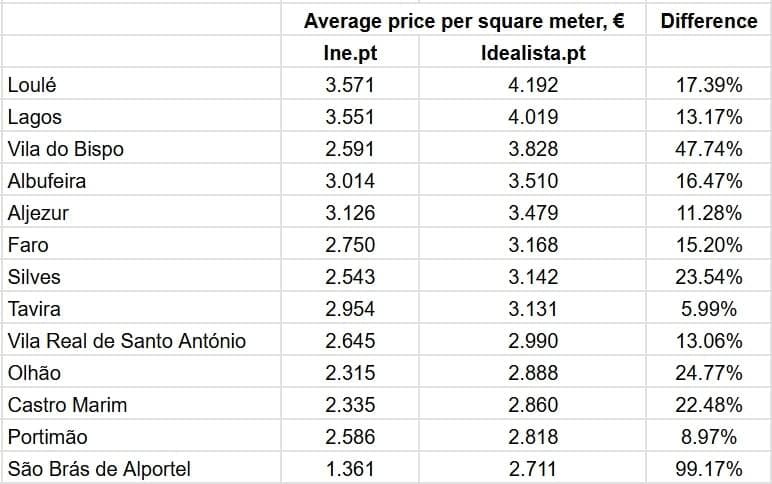Select the Albufeira row label
The width and height of the screenshot is (772, 484).
[x=47, y=181]
